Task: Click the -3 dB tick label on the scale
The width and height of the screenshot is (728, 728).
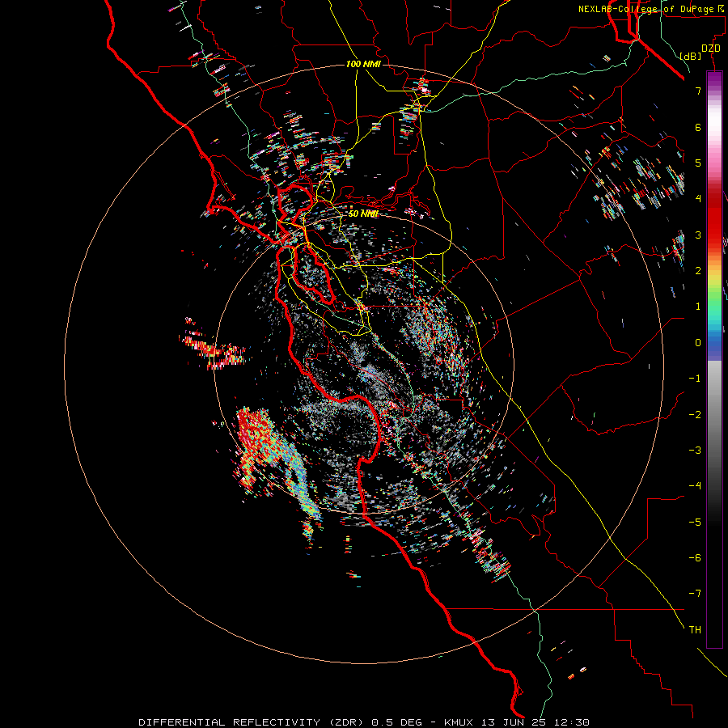Action: (695, 450)
